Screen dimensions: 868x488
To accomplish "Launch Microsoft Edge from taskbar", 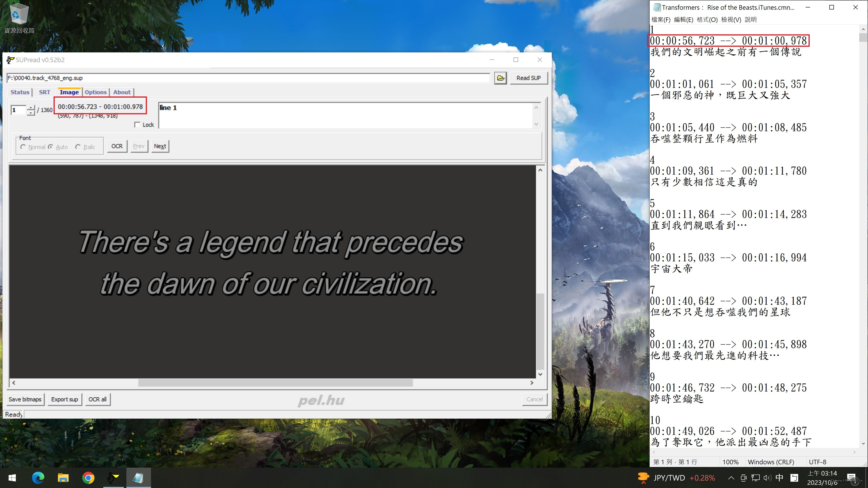I will [x=38, y=478].
